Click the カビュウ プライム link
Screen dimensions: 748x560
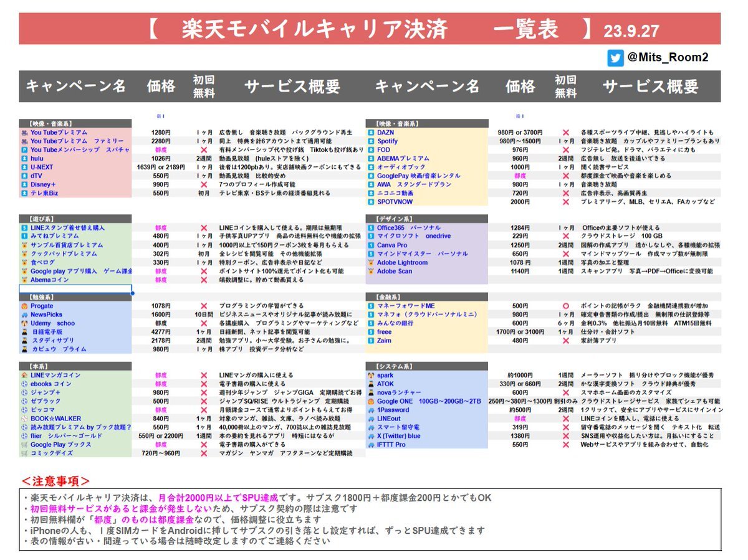59,350
